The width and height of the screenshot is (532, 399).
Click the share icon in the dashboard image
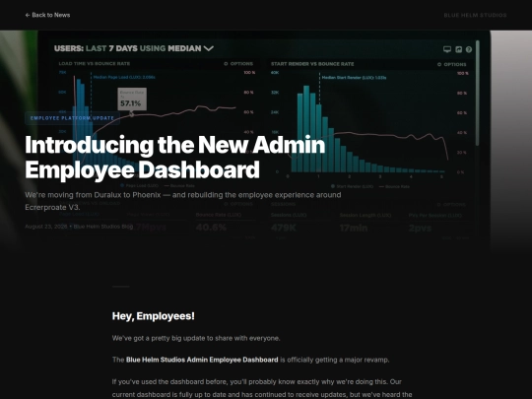pos(458,49)
